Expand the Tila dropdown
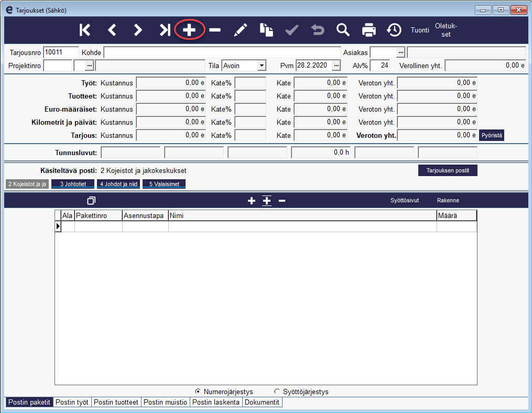Image resolution: width=532 pixels, height=413 pixels. (261, 66)
